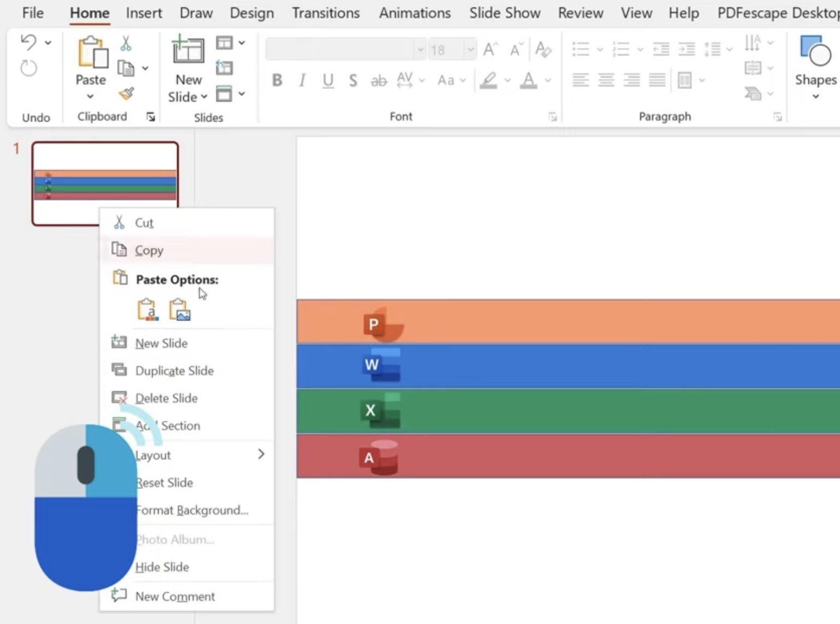Toggle bold formatting
The image size is (840, 624).
277,80
